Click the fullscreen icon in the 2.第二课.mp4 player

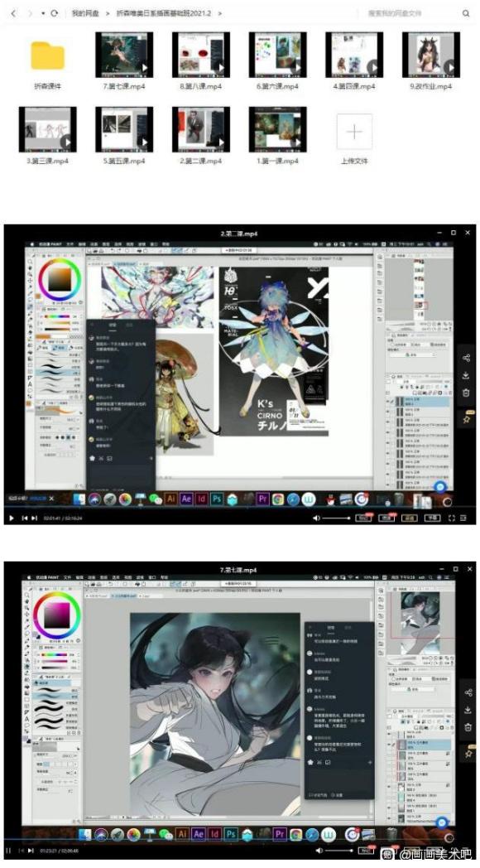click(451, 518)
